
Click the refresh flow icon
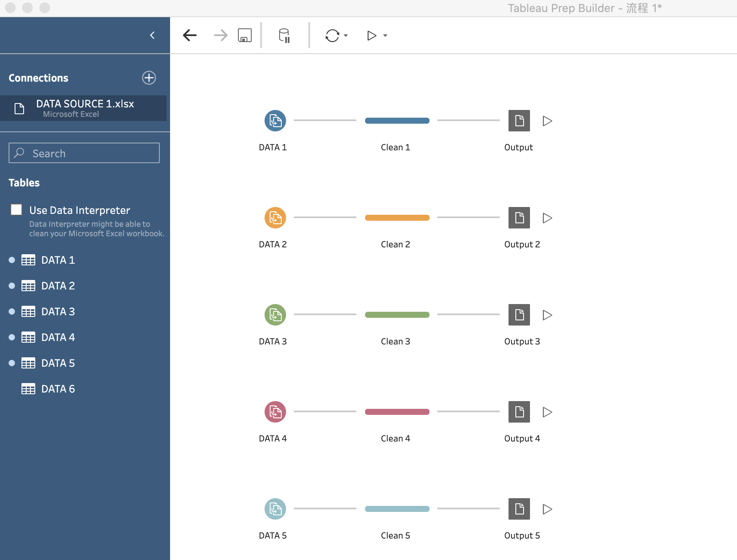[x=332, y=35]
